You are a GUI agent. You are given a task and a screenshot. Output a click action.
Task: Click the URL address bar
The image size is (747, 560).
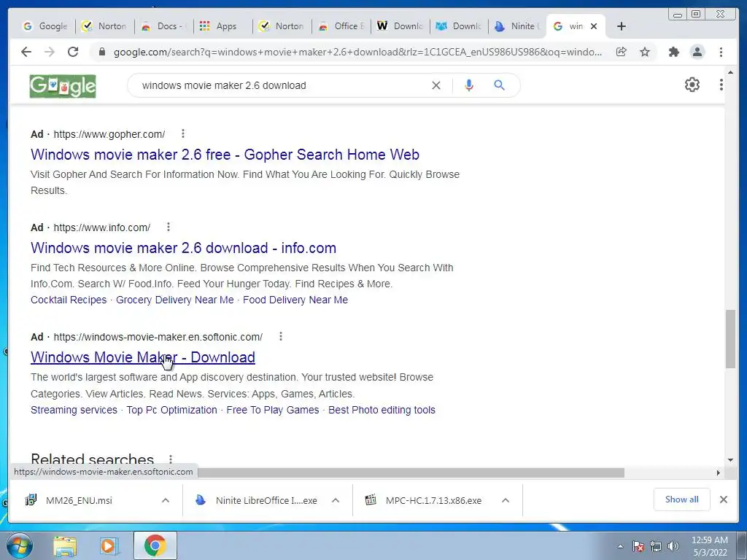[x=357, y=52]
